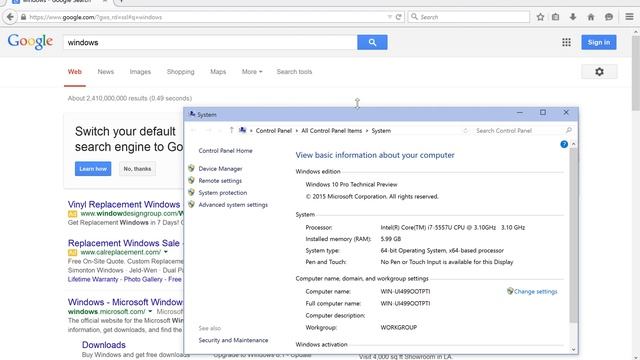640x360 pixels.
Task: Go to Control Panel Home
Action: (225, 151)
